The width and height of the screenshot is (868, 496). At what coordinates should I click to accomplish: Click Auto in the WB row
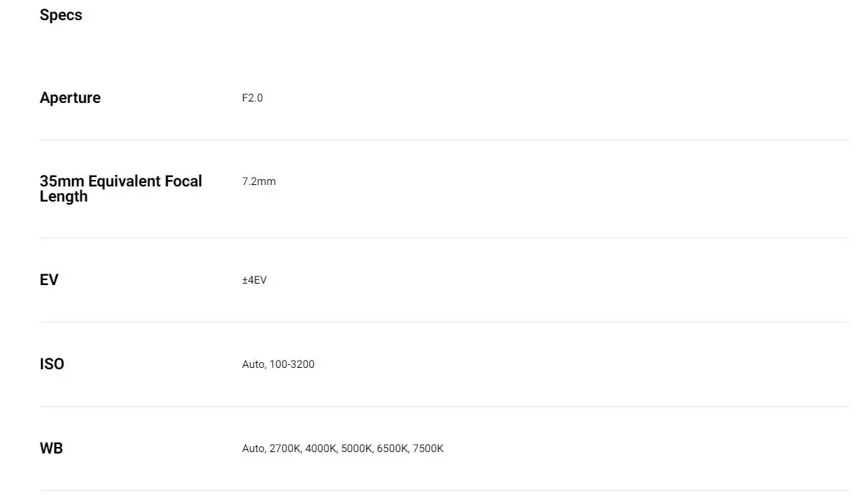point(253,448)
